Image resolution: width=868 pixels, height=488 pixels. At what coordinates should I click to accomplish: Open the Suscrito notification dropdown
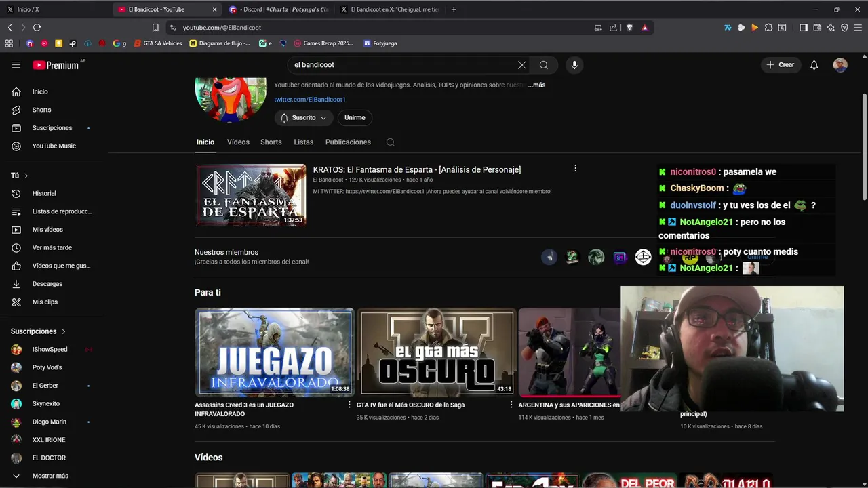coord(304,118)
